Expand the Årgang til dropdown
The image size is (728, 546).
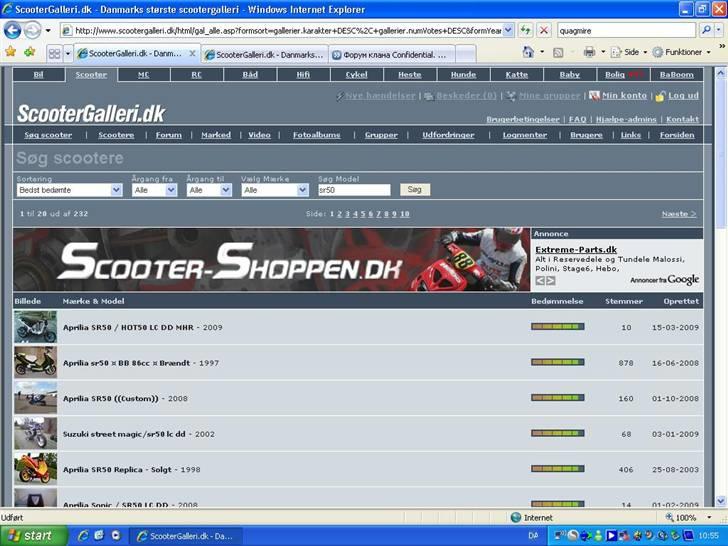coord(210,190)
